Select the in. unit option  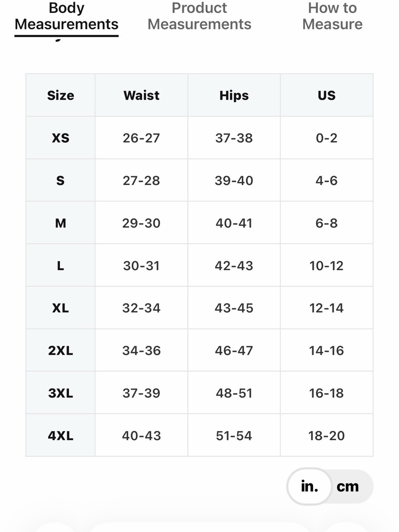[x=310, y=487]
